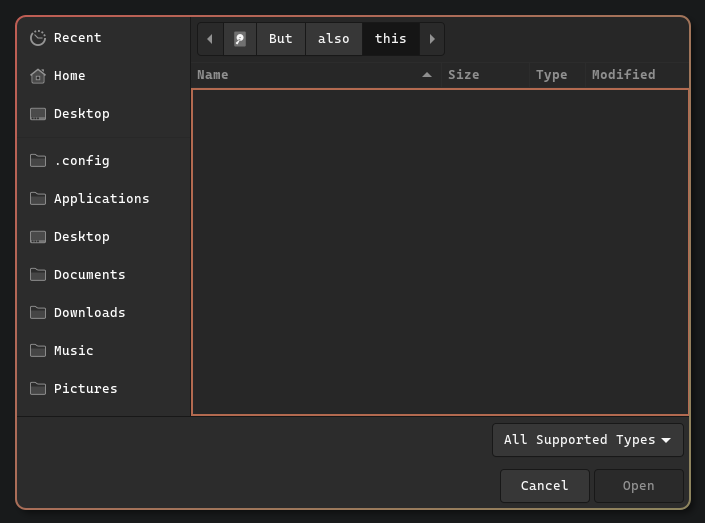Click the Home house icon
Screen dimensions: 705x523
click(38, 76)
